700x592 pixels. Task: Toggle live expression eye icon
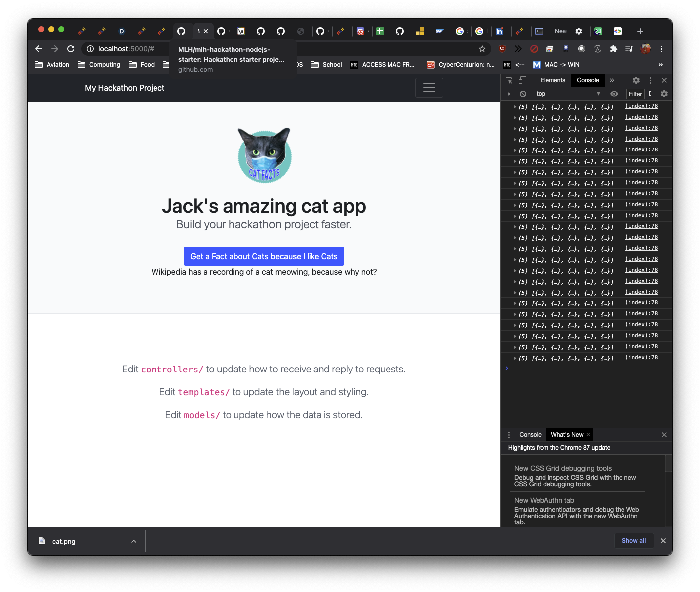614,94
